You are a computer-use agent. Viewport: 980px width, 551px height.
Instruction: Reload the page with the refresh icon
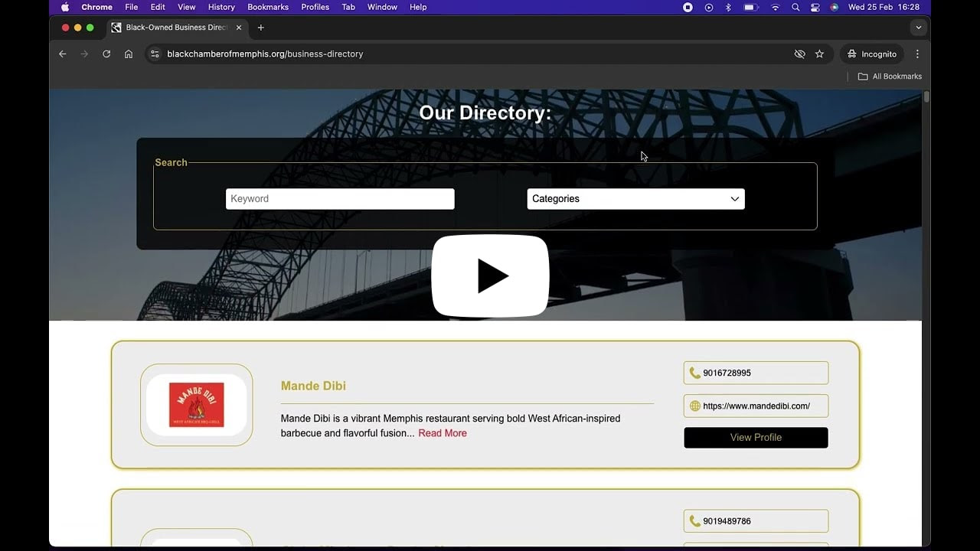coord(106,54)
